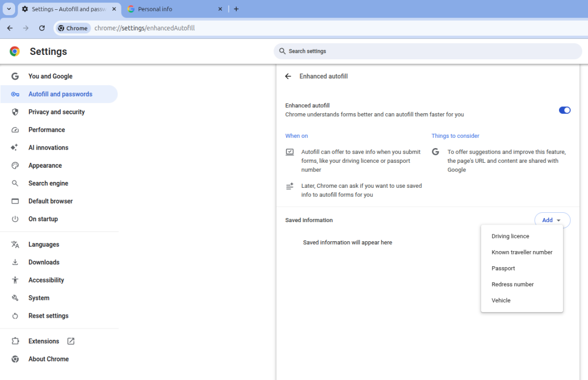Go to About Chrome page
This screenshot has height=380, width=588.
coord(49,359)
